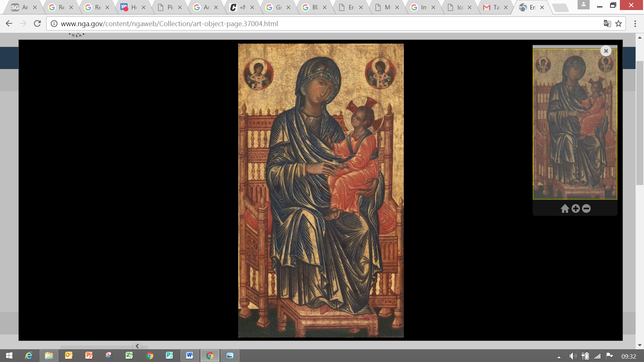Open Action Center flag icon
644x362 pixels.
609,356
